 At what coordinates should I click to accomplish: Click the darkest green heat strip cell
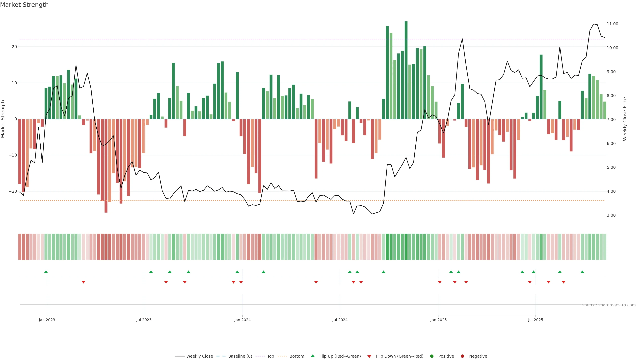pyautogui.click(x=406, y=247)
